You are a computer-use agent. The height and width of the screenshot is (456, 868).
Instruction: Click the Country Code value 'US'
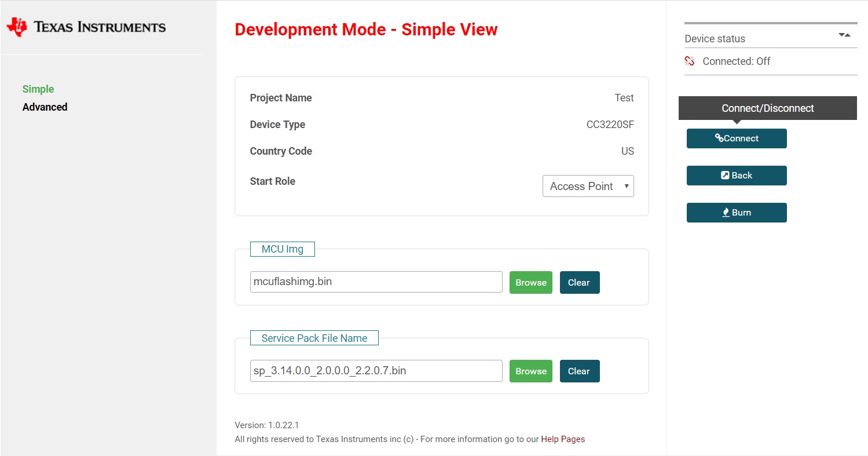628,151
